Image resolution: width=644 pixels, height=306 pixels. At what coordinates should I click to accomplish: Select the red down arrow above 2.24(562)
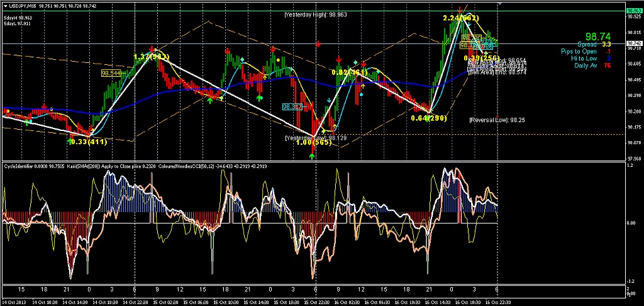tap(460, 9)
